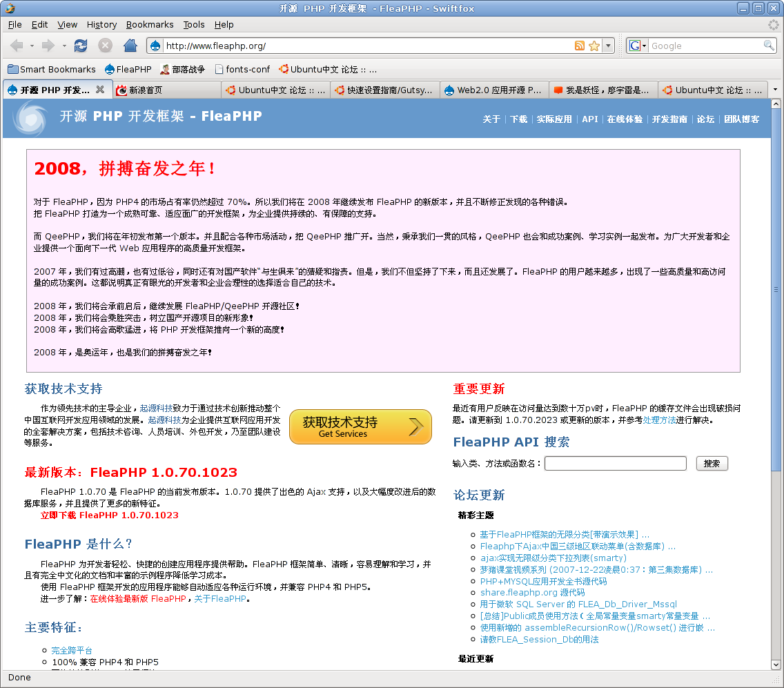Open the Tools menu
The width and height of the screenshot is (784, 688).
click(x=193, y=25)
